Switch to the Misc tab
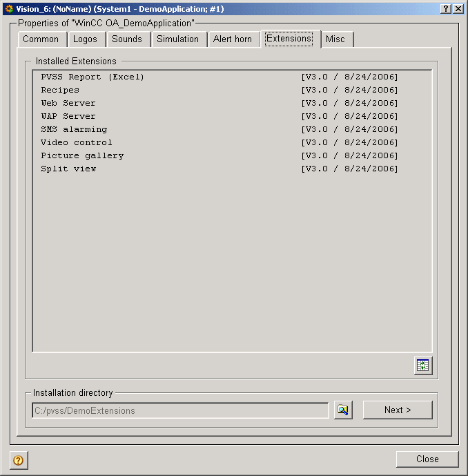The image size is (468, 476). pos(335,39)
